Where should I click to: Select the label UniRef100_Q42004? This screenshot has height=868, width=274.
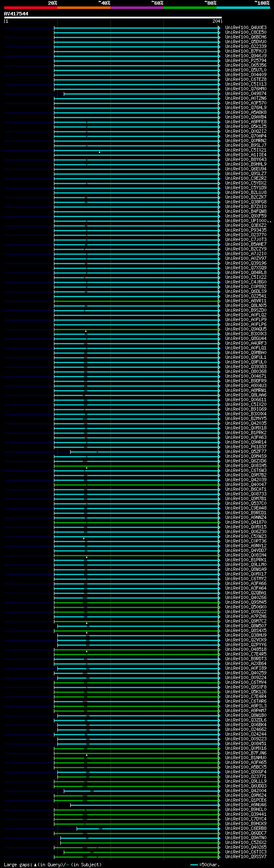(x=246, y=791)
